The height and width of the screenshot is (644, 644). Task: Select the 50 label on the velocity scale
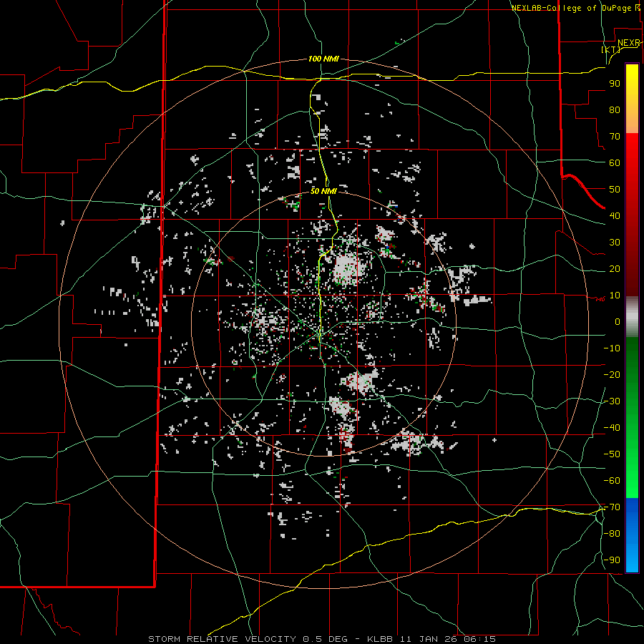(x=615, y=190)
